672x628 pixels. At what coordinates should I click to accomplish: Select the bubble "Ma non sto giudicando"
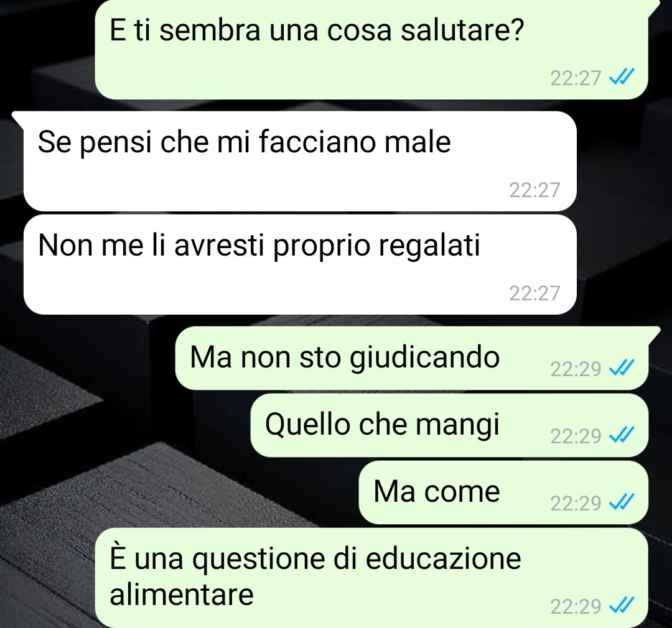pos(411,358)
